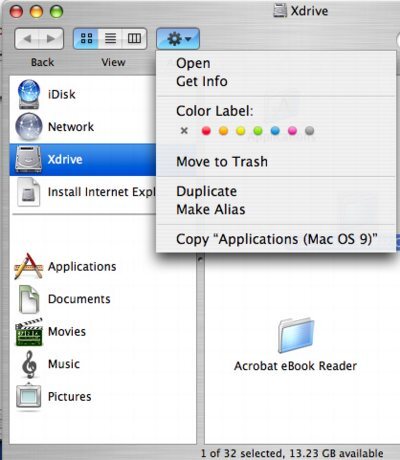
Task: Select the Network globe icon
Action: click(x=29, y=127)
